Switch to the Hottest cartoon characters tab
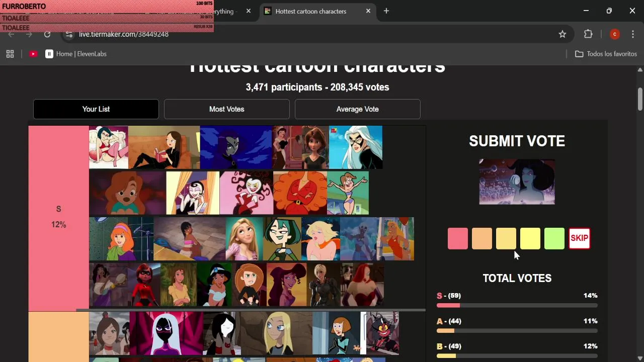 [318, 11]
